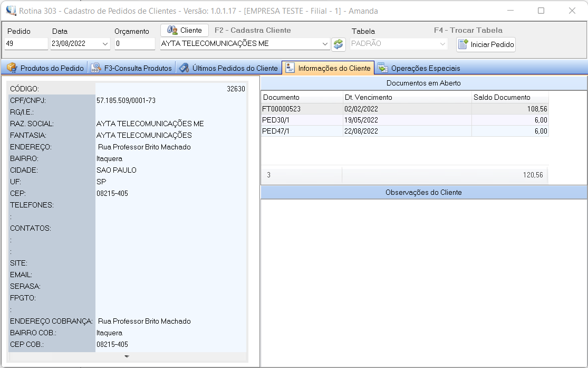Click the FANTASIA value AYTA TELECOMUNICAÇÕES
This screenshot has width=588, height=368.
click(144, 135)
